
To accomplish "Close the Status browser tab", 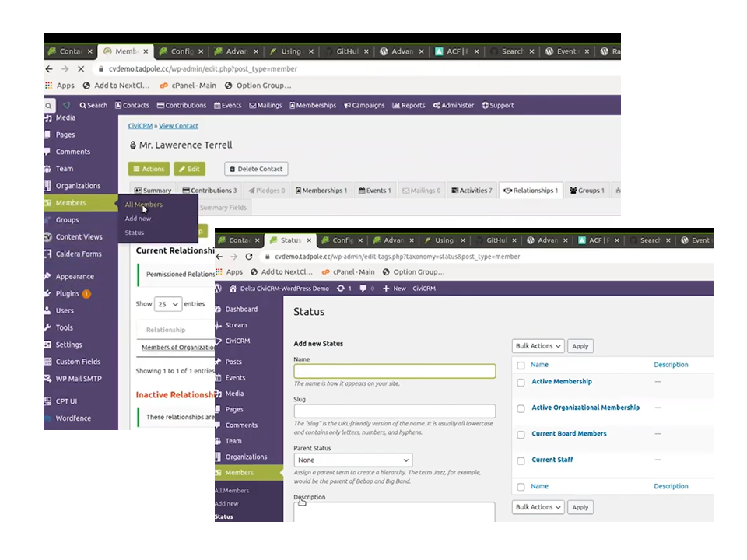I will (309, 240).
